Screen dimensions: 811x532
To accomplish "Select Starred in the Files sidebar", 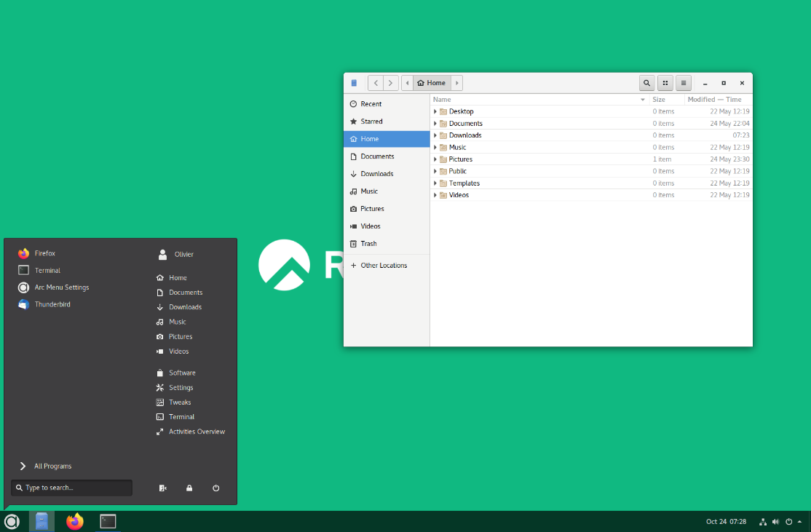I will click(x=373, y=121).
